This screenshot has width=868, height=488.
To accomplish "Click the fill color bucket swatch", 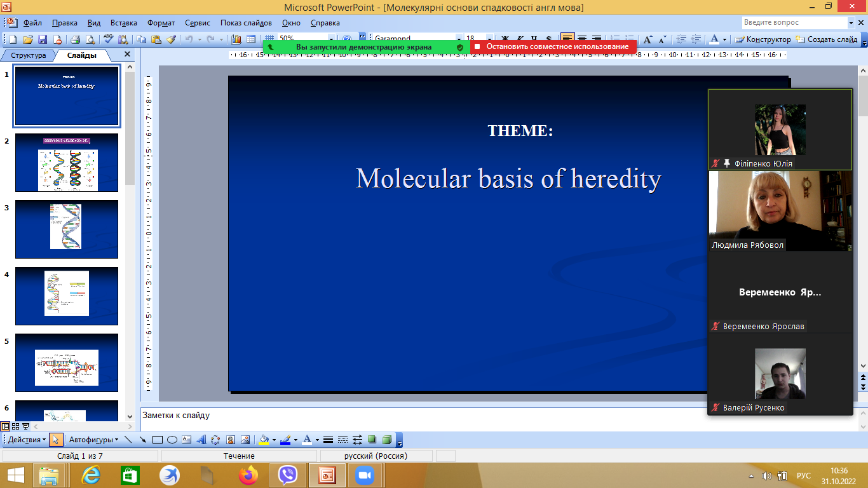I will click(264, 440).
